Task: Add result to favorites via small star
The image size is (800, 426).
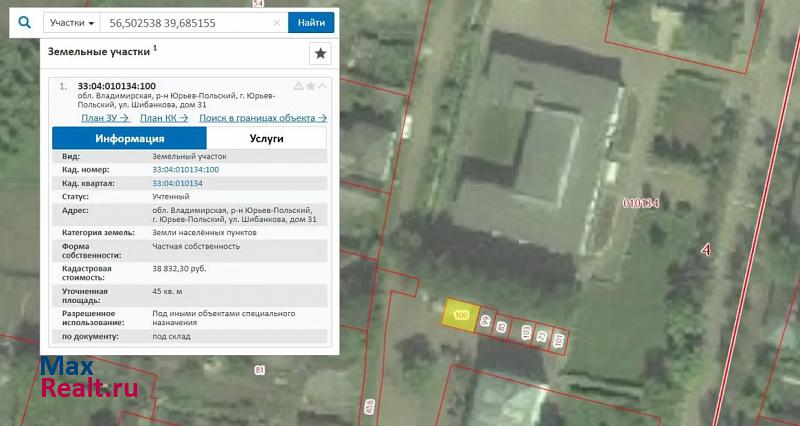Action: (x=310, y=86)
